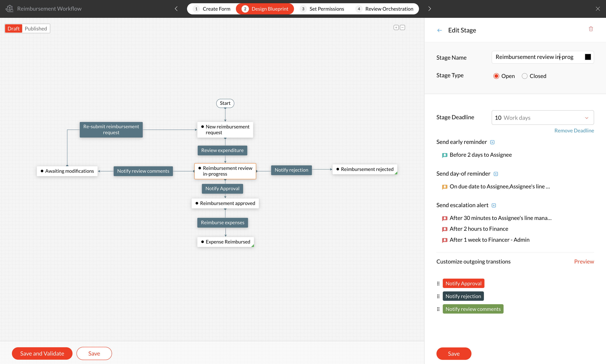Add an escalation alert with the plus icon
The height and width of the screenshot is (364, 606).
[494, 205]
